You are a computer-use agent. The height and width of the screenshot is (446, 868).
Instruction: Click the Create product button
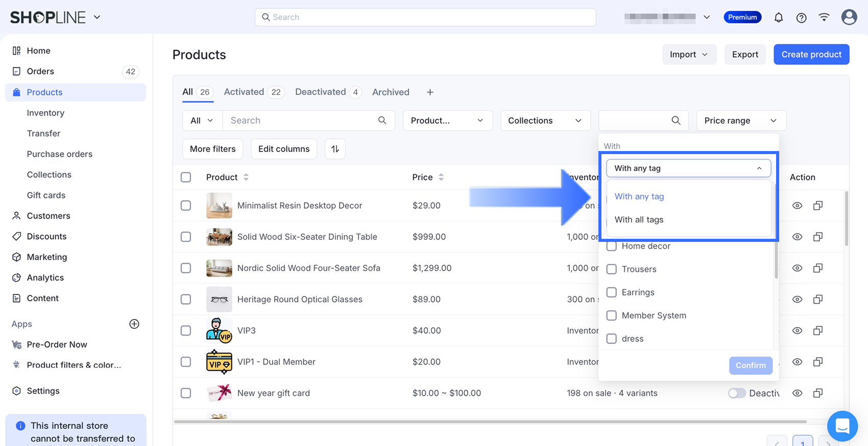click(811, 55)
